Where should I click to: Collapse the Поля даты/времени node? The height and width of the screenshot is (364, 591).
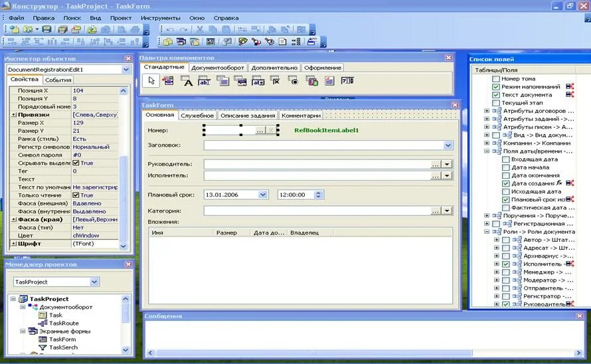pos(487,151)
